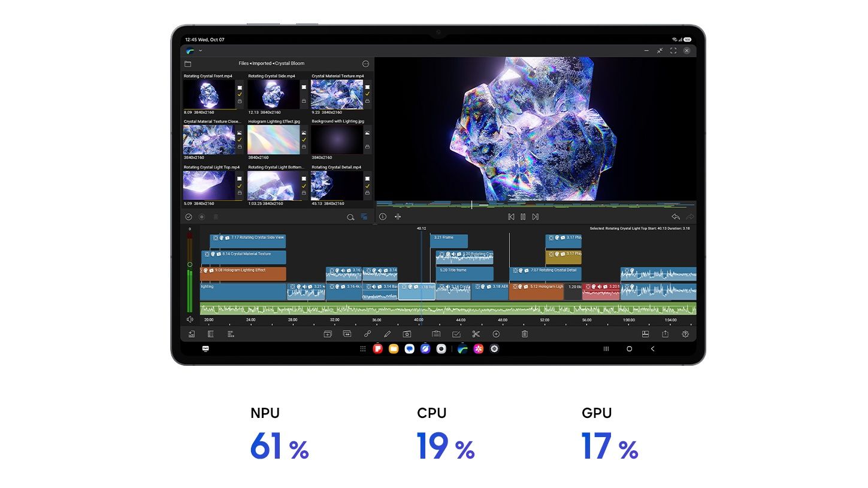Select the 7.07 Rotating Crystal Detail clip
The width and height of the screenshot is (868, 488).
545,274
